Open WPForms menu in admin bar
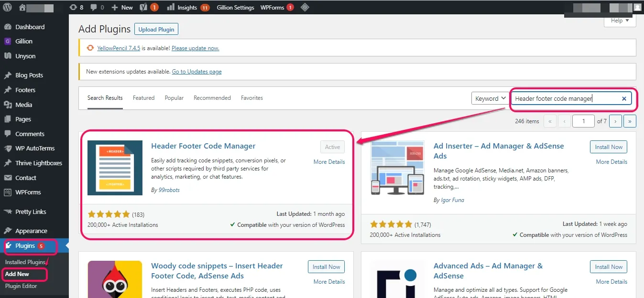The height and width of the screenshot is (298, 644). coord(277,7)
